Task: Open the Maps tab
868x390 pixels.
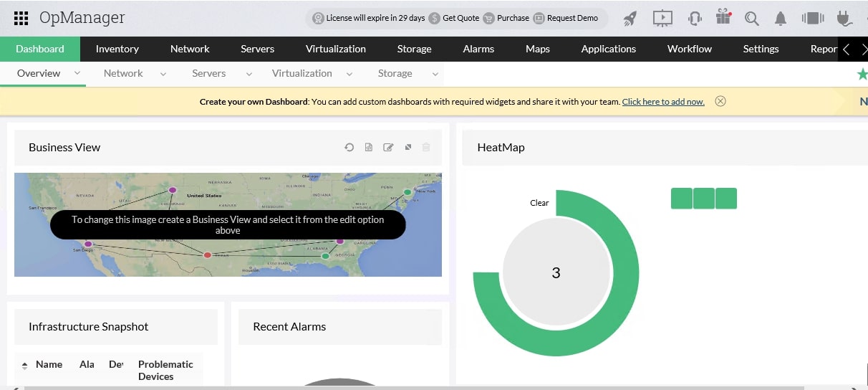Action: pyautogui.click(x=538, y=49)
